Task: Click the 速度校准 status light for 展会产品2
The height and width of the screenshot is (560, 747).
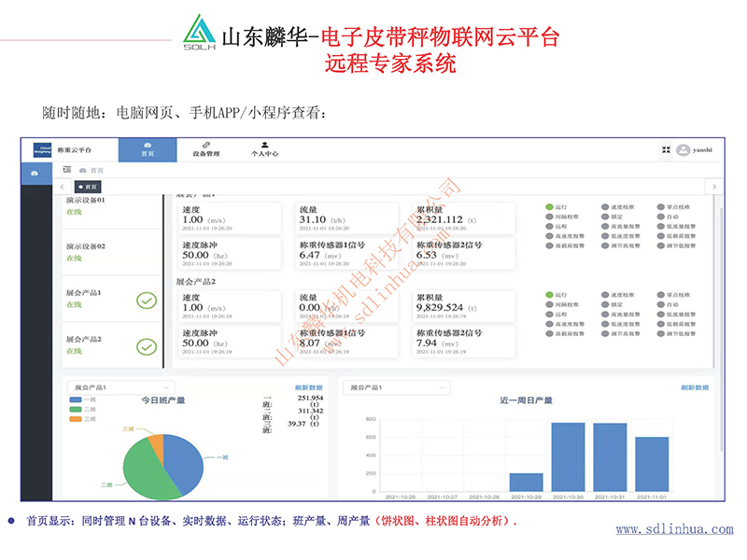Action: (x=605, y=295)
